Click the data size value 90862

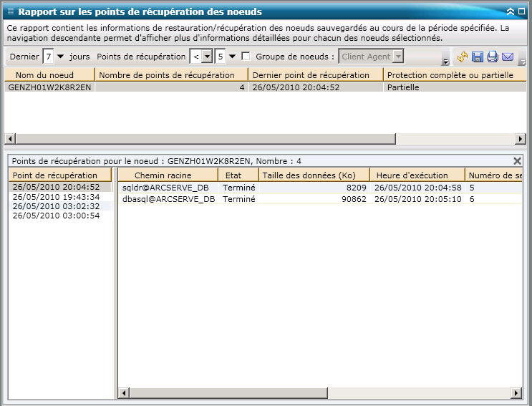coord(354,199)
